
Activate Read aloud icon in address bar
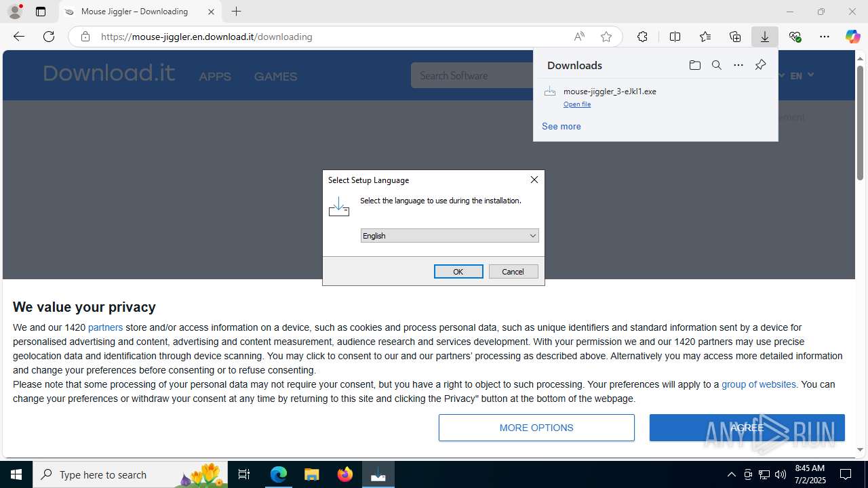(x=579, y=37)
